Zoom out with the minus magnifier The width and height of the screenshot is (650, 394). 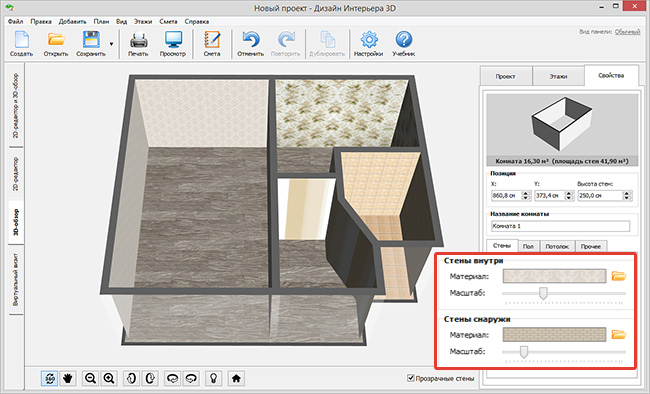coord(90,378)
